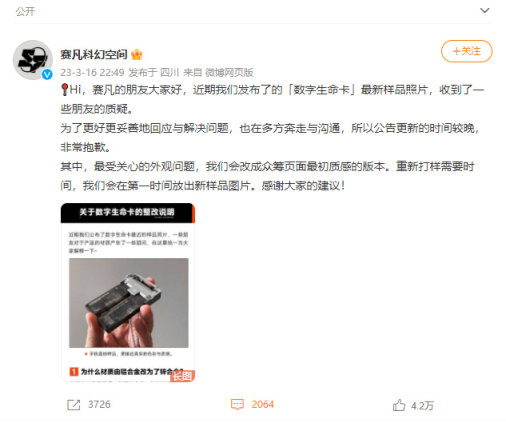Click the 长图 badge on the image
506x423 pixels.
[x=182, y=376]
